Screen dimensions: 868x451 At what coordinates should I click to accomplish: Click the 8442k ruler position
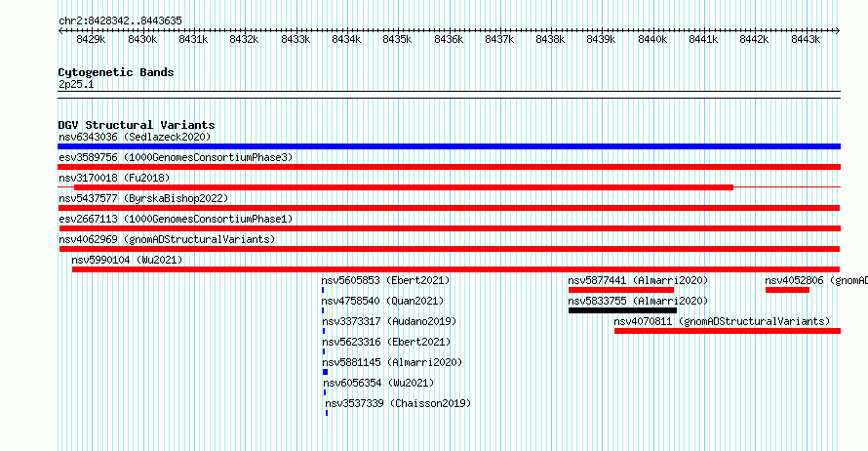coord(755,39)
